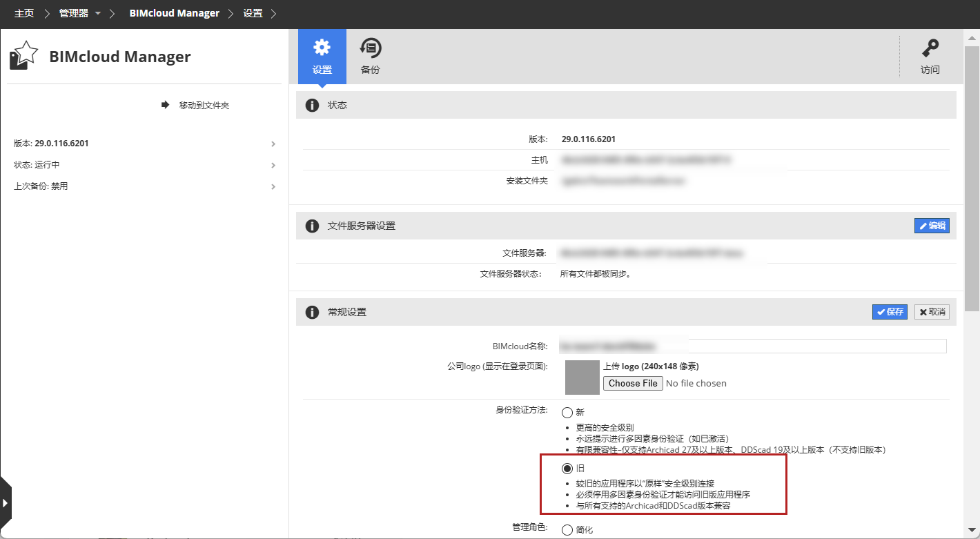Open the 设置 settings gear tab
980x539 pixels.
322,57
